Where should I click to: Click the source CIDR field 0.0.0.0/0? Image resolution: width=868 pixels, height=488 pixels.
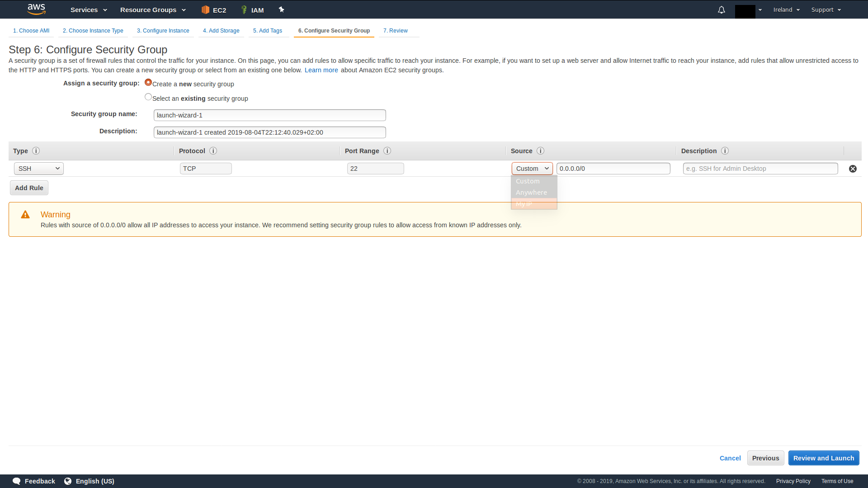coord(613,169)
